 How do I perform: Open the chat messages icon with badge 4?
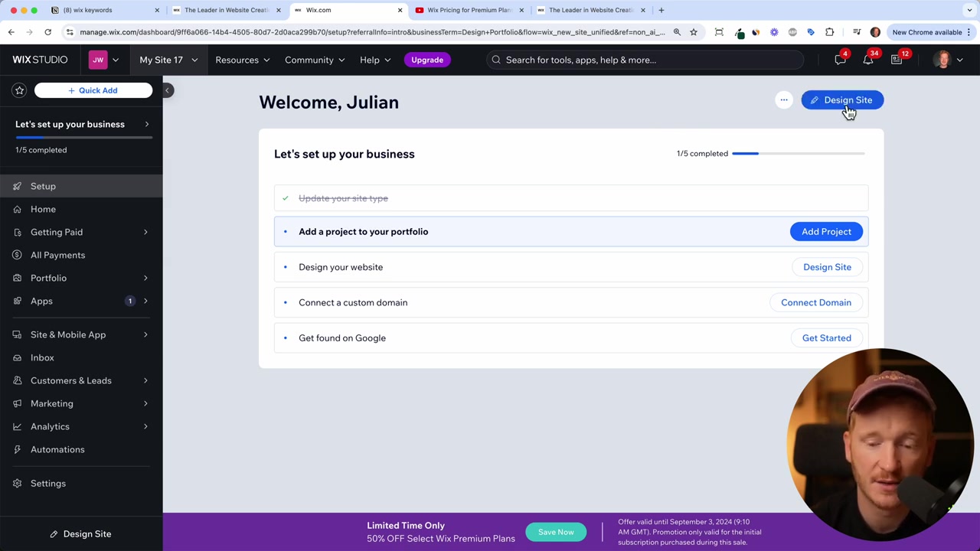840,60
